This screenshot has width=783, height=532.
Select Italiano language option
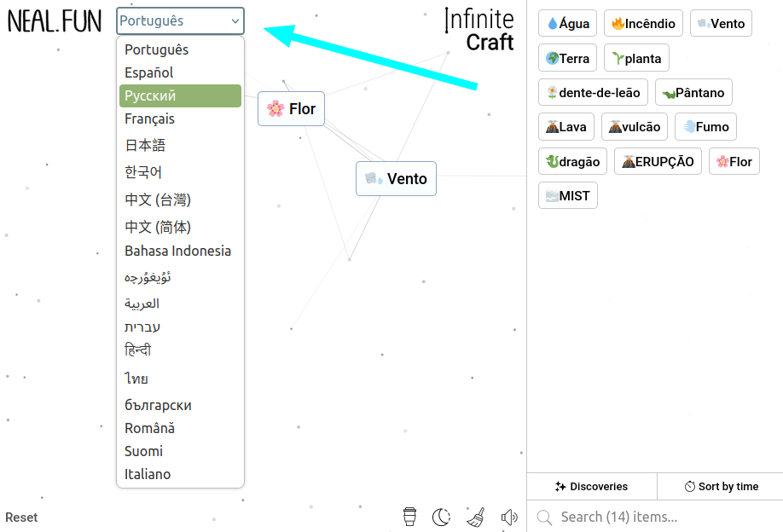click(180, 474)
